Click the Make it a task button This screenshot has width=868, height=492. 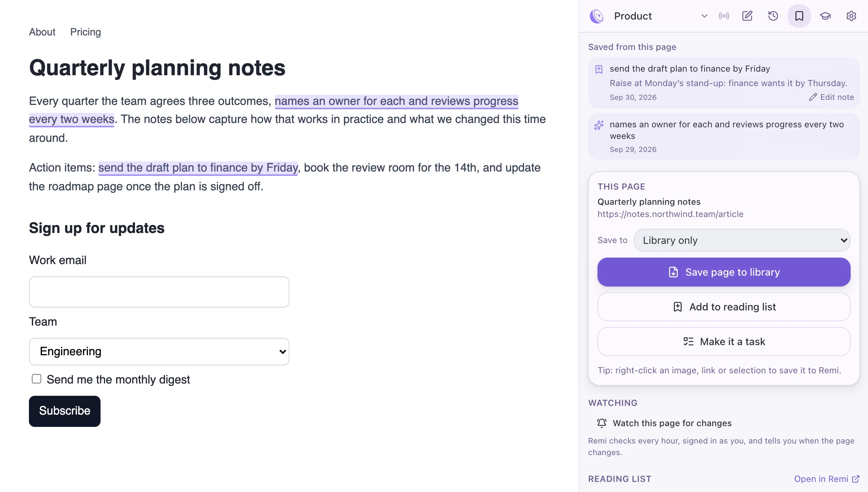click(x=724, y=342)
